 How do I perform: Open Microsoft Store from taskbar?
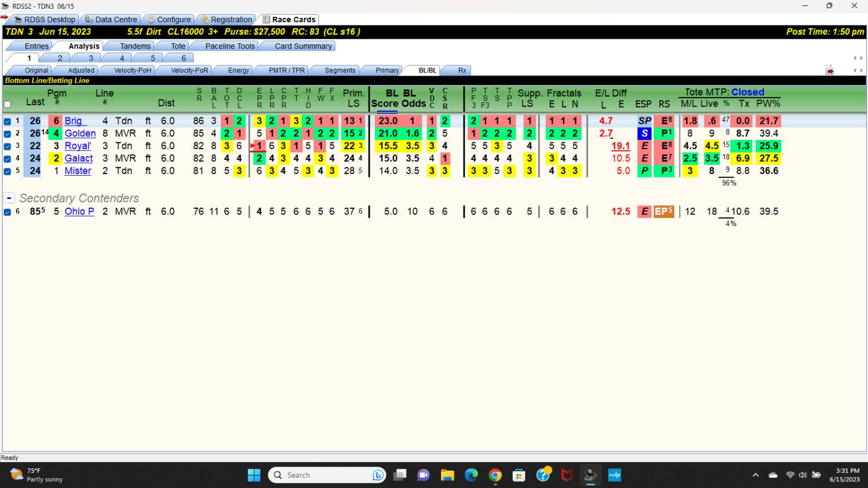tap(519, 475)
